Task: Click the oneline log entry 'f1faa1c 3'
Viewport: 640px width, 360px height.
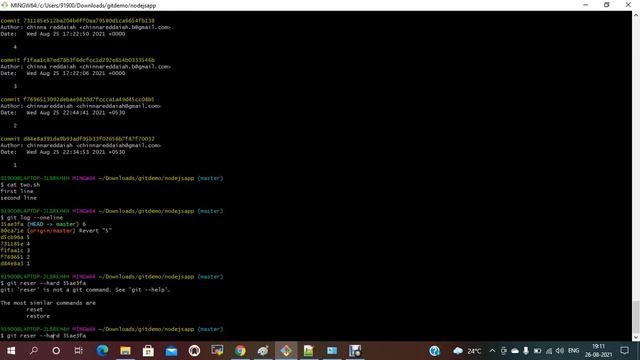Action: [x=15, y=250]
